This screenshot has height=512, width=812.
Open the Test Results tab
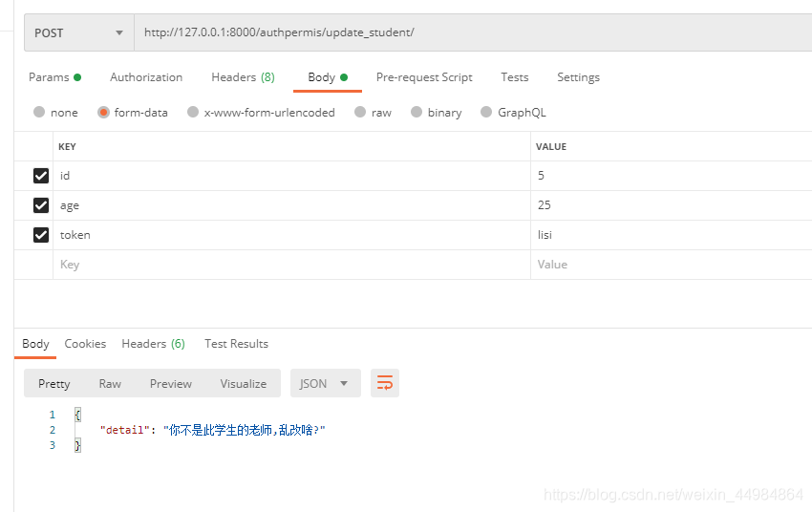[x=236, y=344]
